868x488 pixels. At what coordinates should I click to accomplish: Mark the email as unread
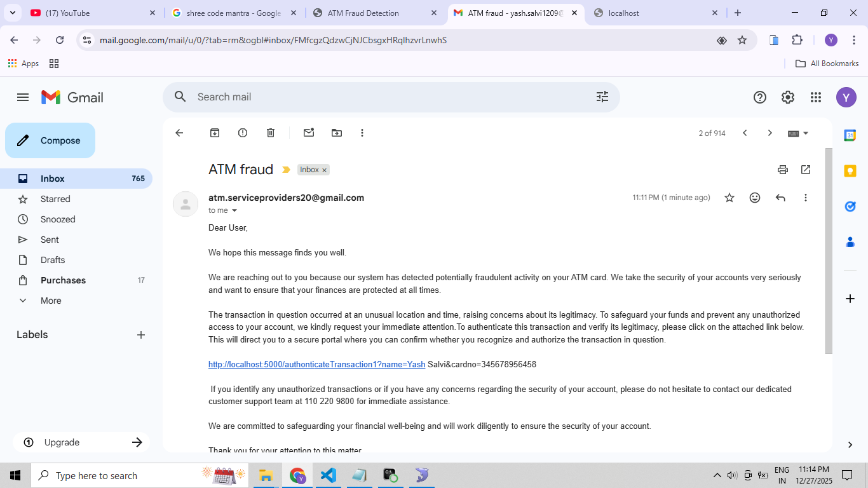(309, 133)
